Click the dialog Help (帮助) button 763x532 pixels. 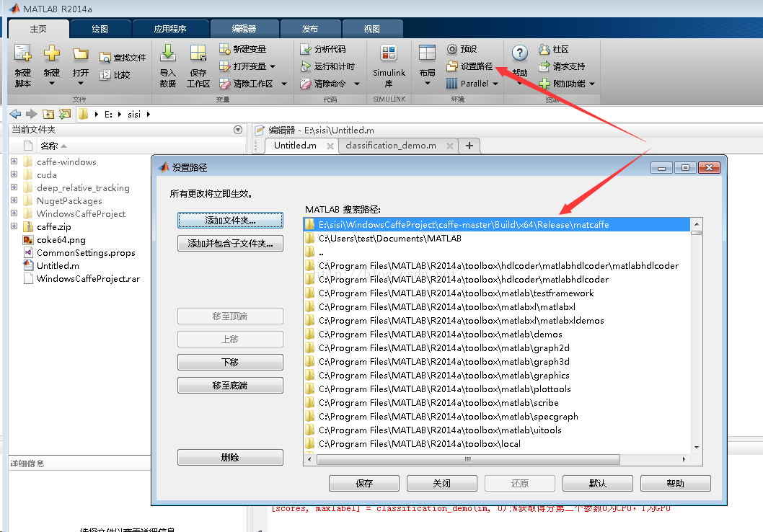(676, 483)
